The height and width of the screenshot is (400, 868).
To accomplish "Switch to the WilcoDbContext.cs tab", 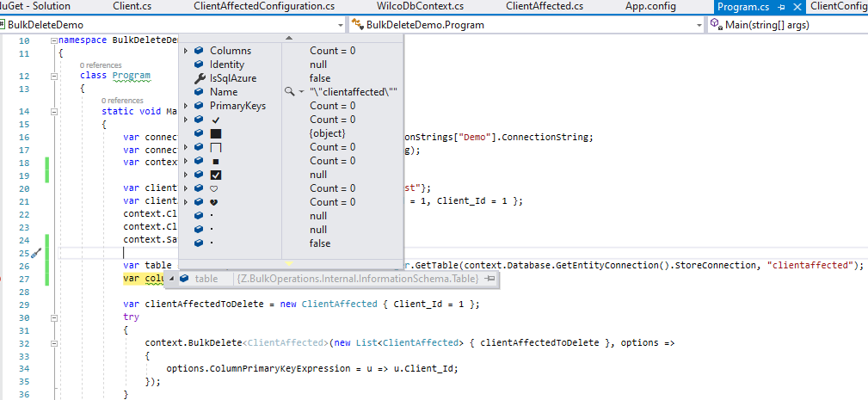I will [420, 7].
